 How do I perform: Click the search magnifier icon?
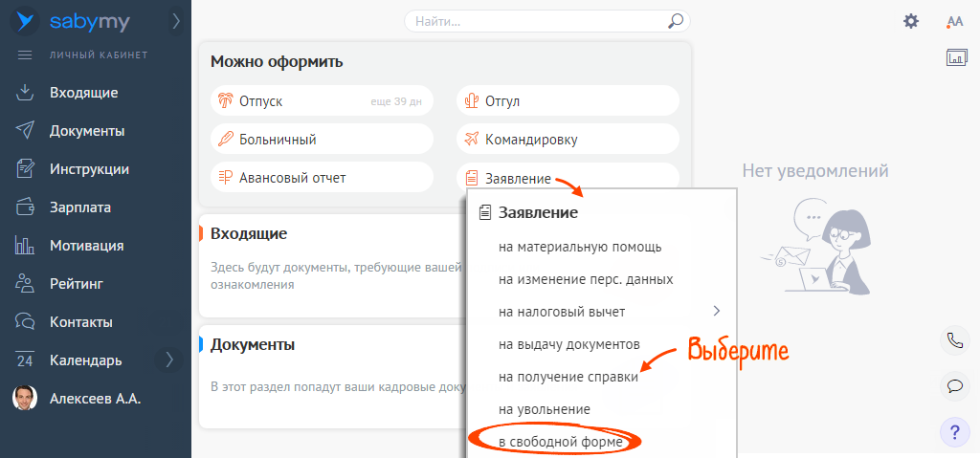tap(675, 20)
